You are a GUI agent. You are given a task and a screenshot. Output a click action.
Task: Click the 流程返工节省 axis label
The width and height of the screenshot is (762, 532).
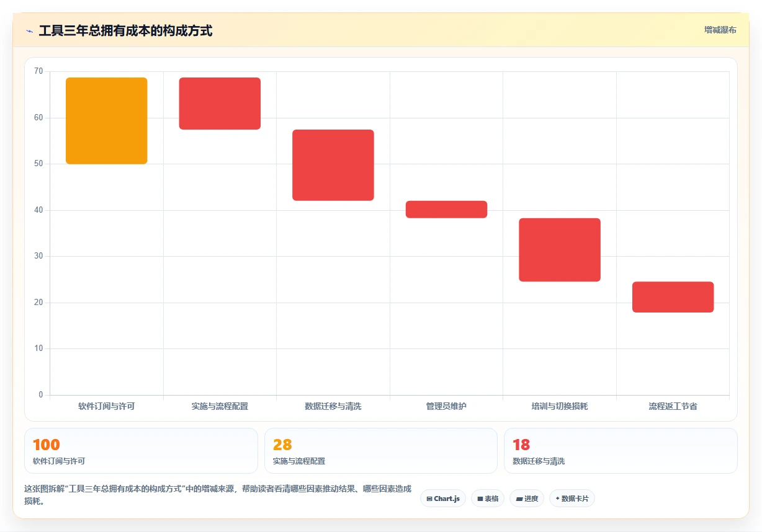(x=673, y=407)
